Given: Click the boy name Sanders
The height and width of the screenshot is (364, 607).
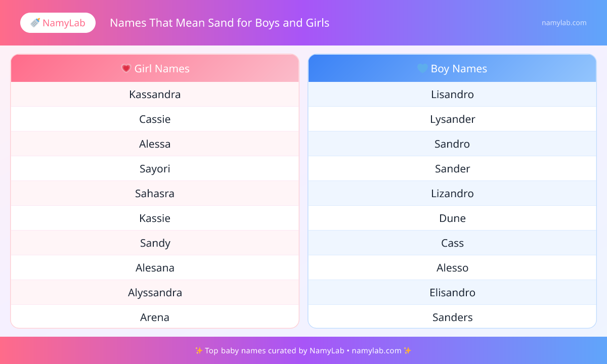Looking at the screenshot, I should pyautogui.click(x=452, y=317).
